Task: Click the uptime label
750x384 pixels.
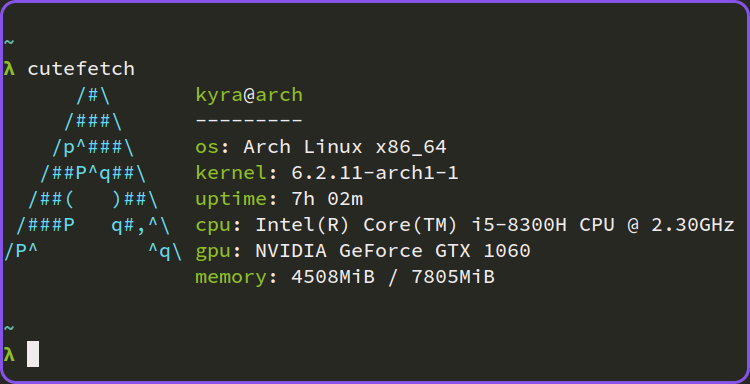Action: tap(232, 199)
